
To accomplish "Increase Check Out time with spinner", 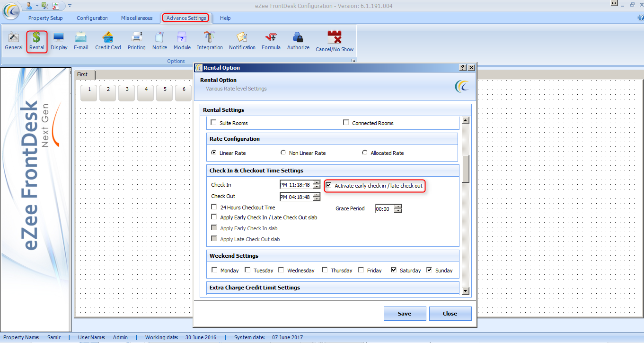I will pyautogui.click(x=317, y=195).
